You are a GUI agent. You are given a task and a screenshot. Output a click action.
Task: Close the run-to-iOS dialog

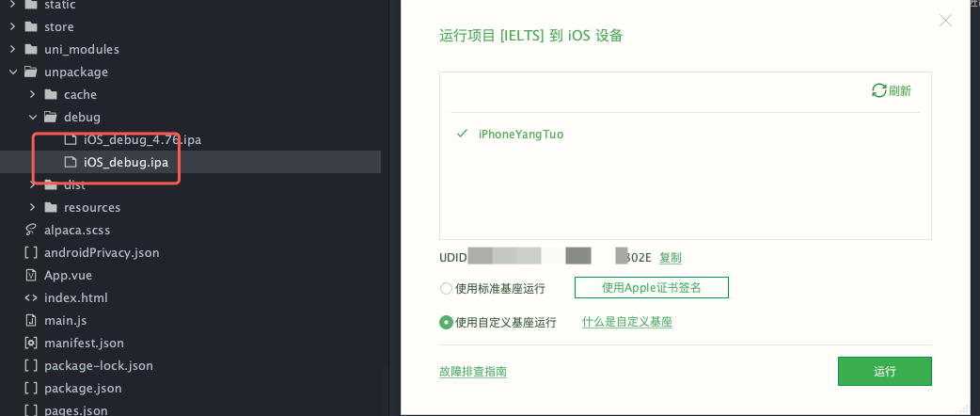coord(945,21)
